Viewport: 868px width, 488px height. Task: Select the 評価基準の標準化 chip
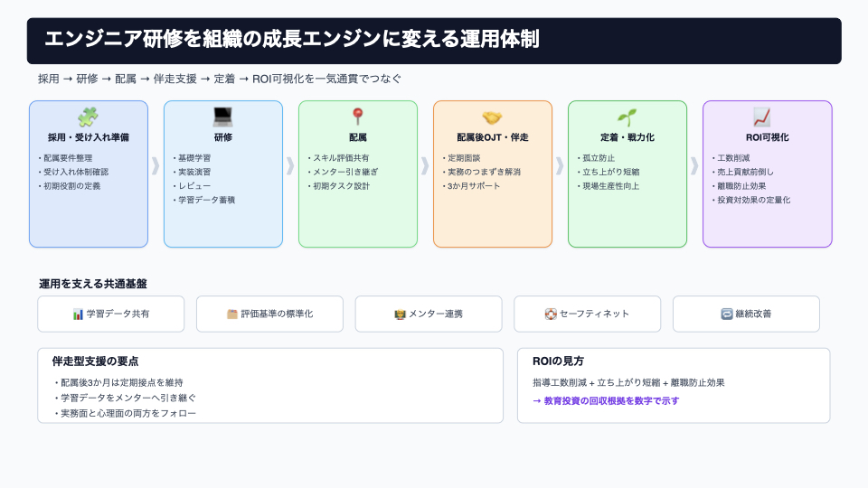point(269,314)
